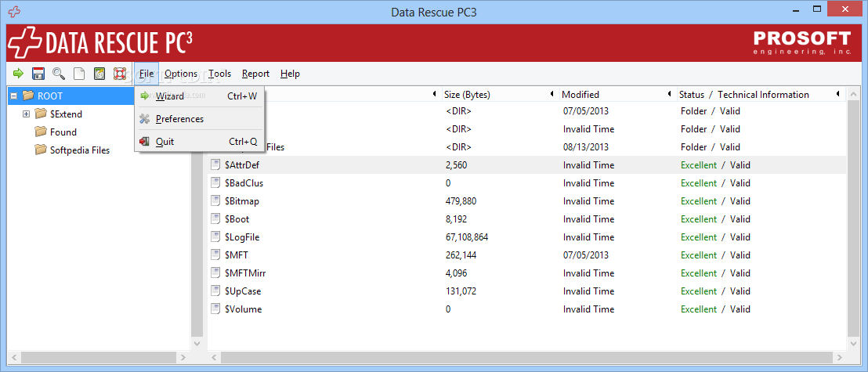The height and width of the screenshot is (372, 868).
Task: Click the blank page toolbar icon
Action: point(79,73)
